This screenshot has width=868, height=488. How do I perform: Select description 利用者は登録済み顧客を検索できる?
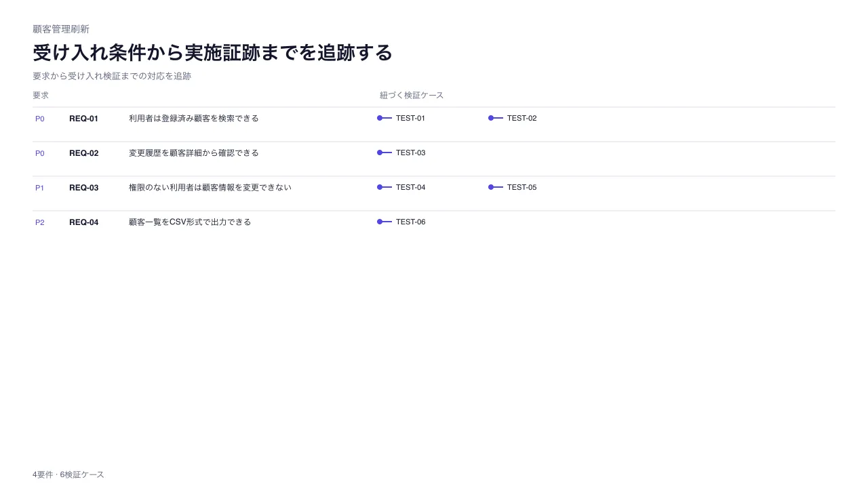click(x=194, y=118)
